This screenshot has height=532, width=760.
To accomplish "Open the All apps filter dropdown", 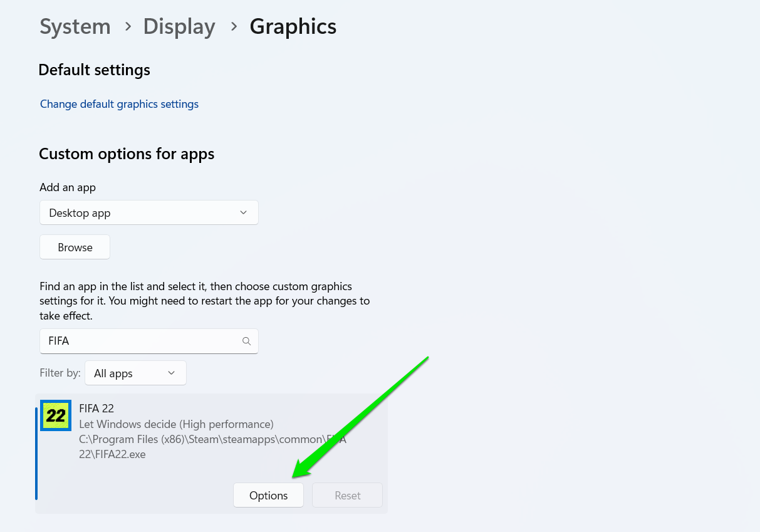I will tap(135, 373).
